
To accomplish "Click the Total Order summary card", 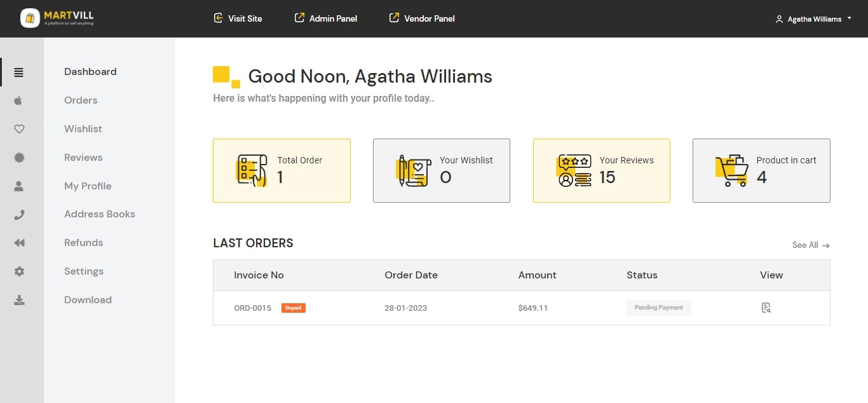I will point(281,170).
